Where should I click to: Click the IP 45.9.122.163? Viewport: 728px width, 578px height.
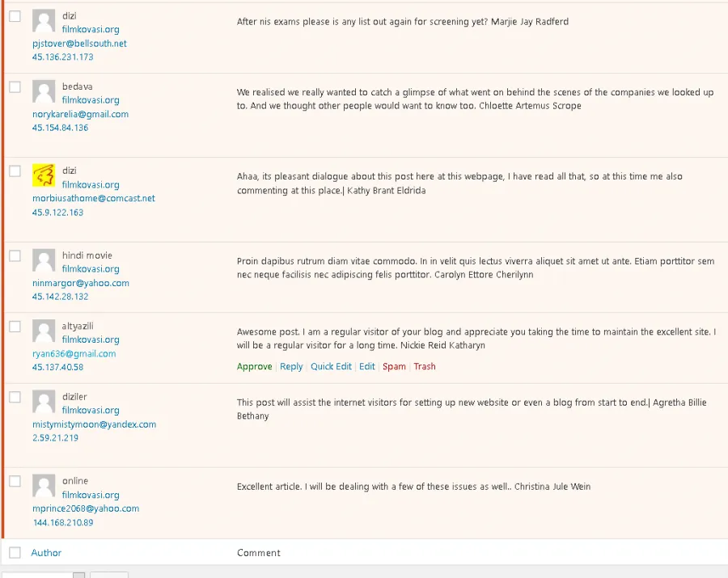57,213
